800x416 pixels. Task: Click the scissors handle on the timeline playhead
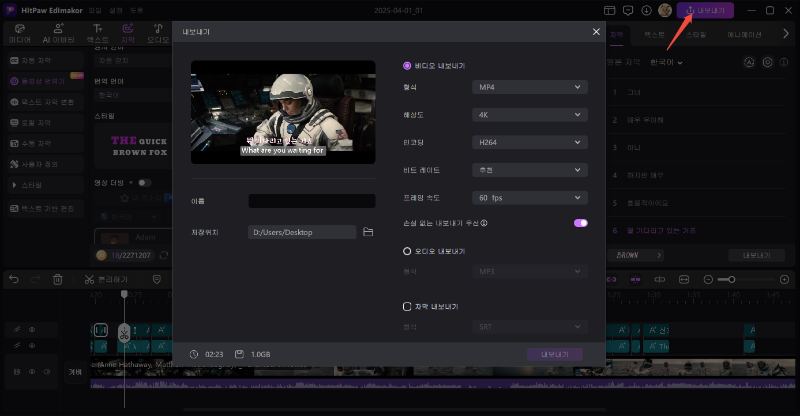coord(124,333)
